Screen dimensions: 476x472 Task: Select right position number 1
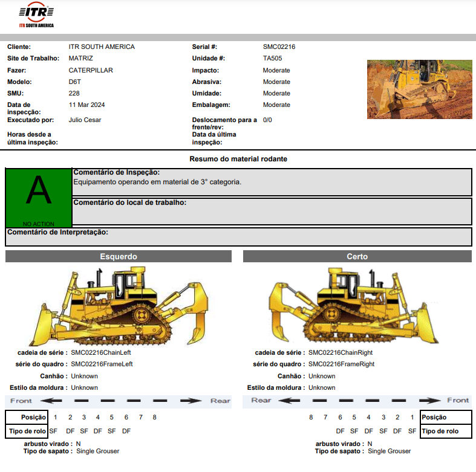tap(412, 418)
